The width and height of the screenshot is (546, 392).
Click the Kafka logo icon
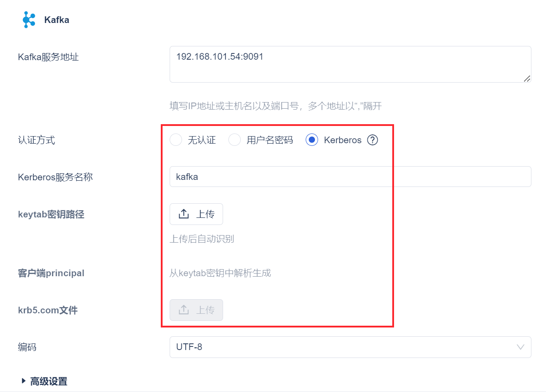pyautogui.click(x=29, y=20)
